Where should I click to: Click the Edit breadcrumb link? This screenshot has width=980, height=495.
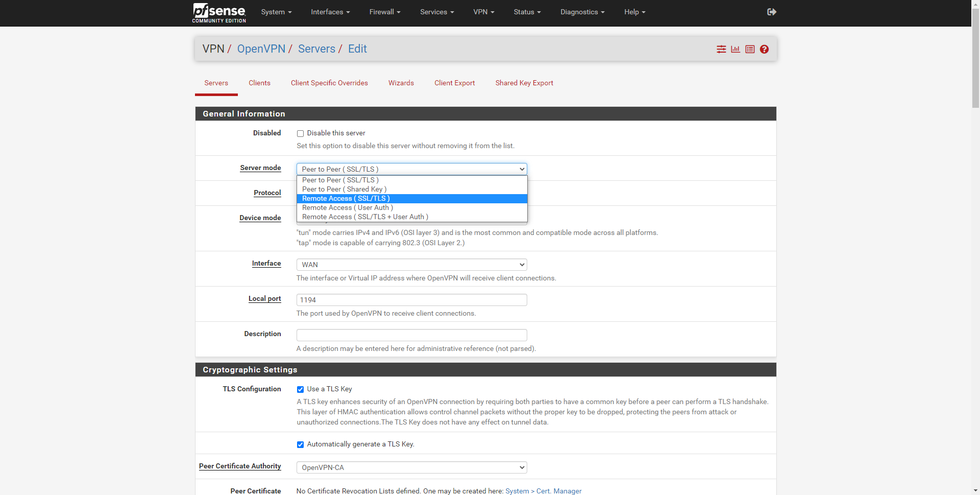[x=357, y=49]
